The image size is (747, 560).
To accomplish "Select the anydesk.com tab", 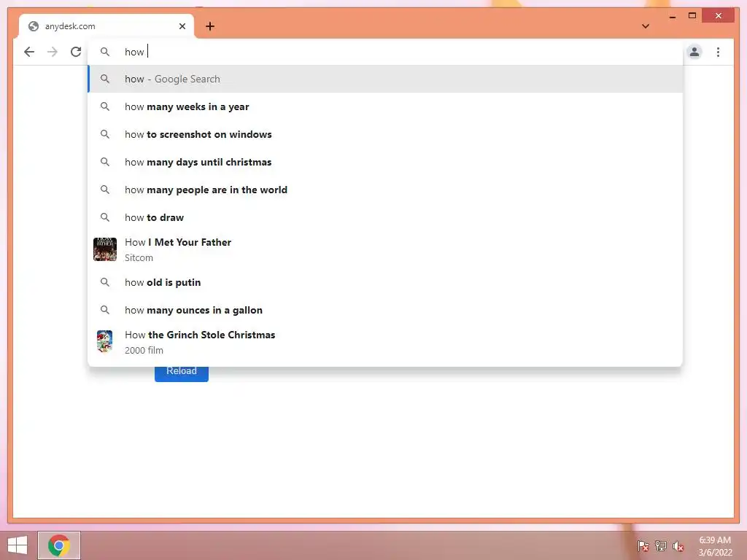I will click(107, 26).
